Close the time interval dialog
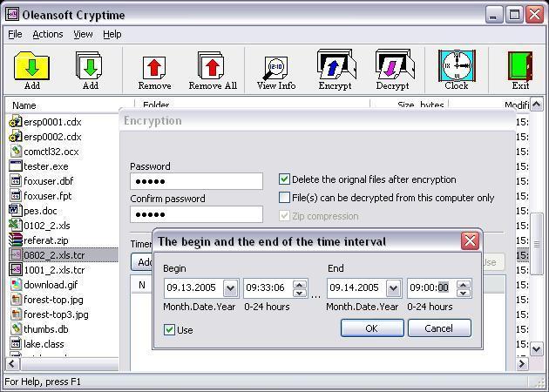Screen dimensions: 549x392 470,240
